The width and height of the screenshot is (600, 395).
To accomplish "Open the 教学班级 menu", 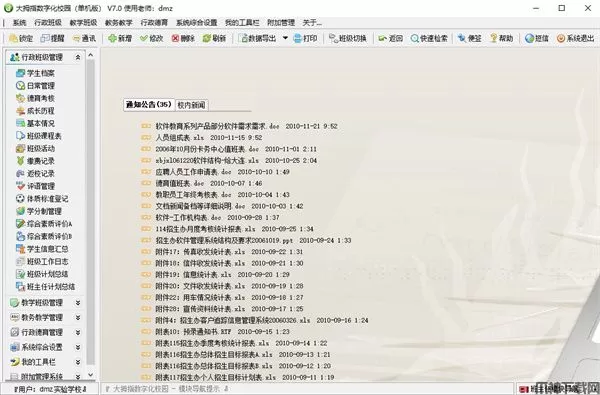I will 83,23.
